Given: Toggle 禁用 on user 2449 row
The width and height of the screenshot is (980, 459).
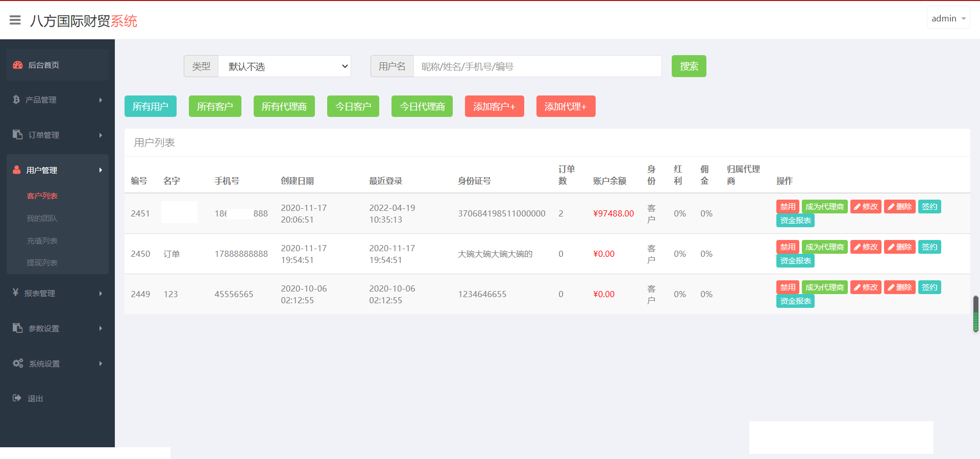Looking at the screenshot, I should pos(787,287).
